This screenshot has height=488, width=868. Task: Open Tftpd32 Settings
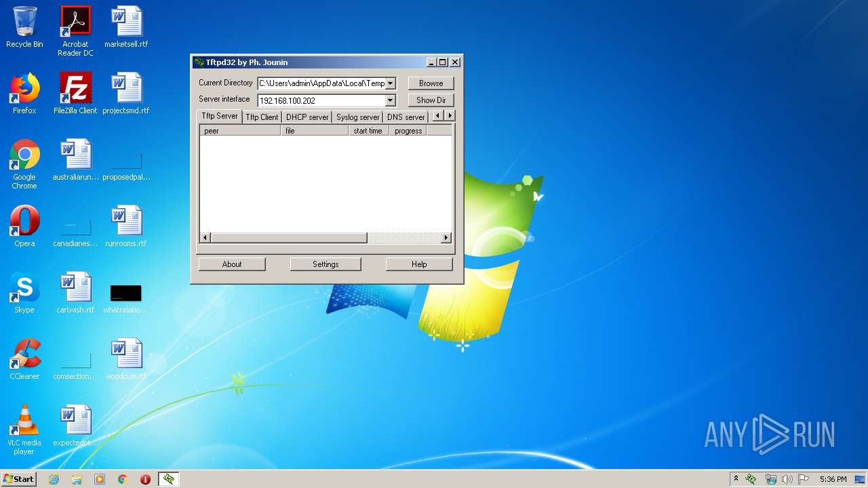(x=325, y=264)
